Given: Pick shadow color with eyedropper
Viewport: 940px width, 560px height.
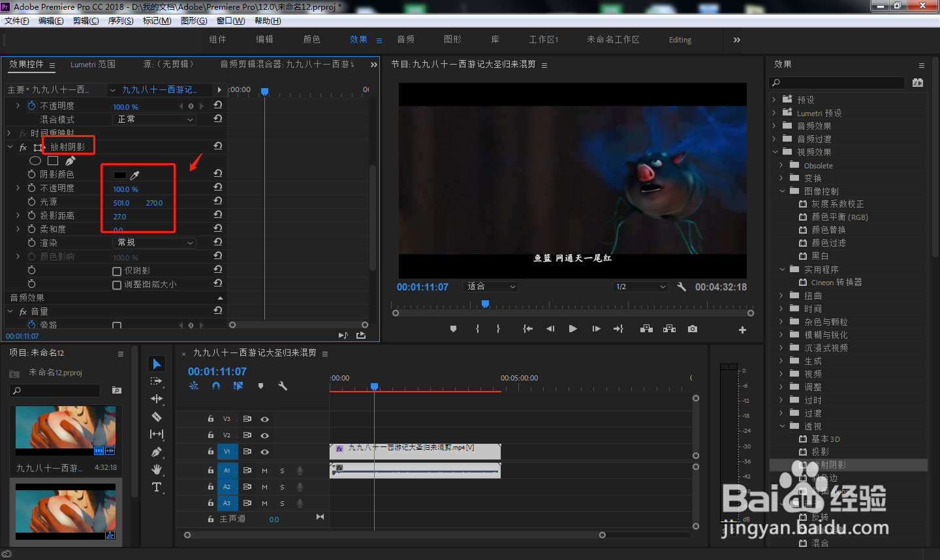Looking at the screenshot, I should click(134, 175).
